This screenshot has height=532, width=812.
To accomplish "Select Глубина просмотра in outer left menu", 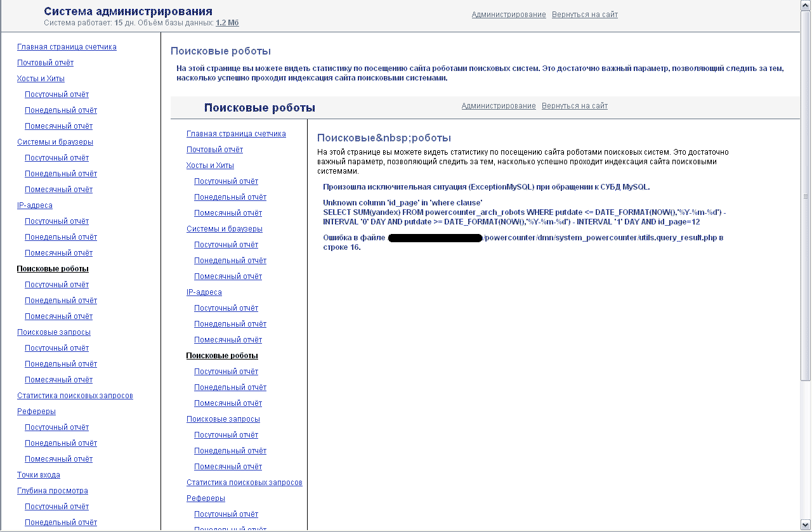I will pyautogui.click(x=53, y=491).
